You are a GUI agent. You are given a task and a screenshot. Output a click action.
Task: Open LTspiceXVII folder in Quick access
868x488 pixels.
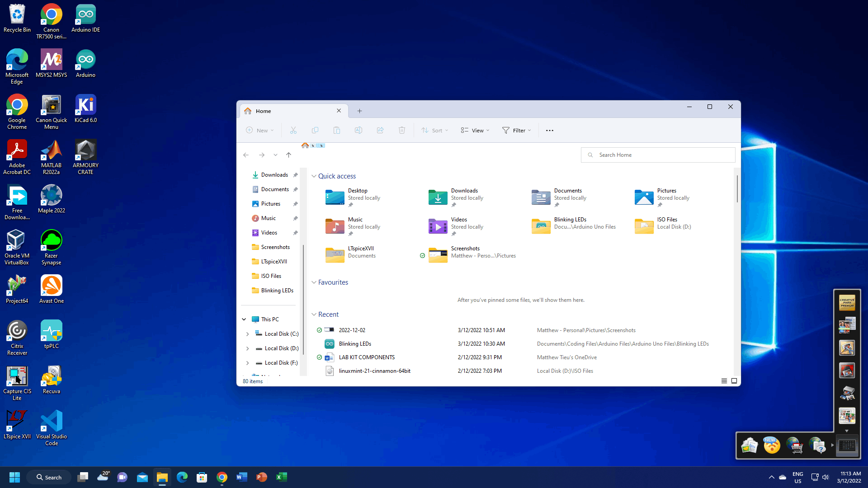pos(351,254)
